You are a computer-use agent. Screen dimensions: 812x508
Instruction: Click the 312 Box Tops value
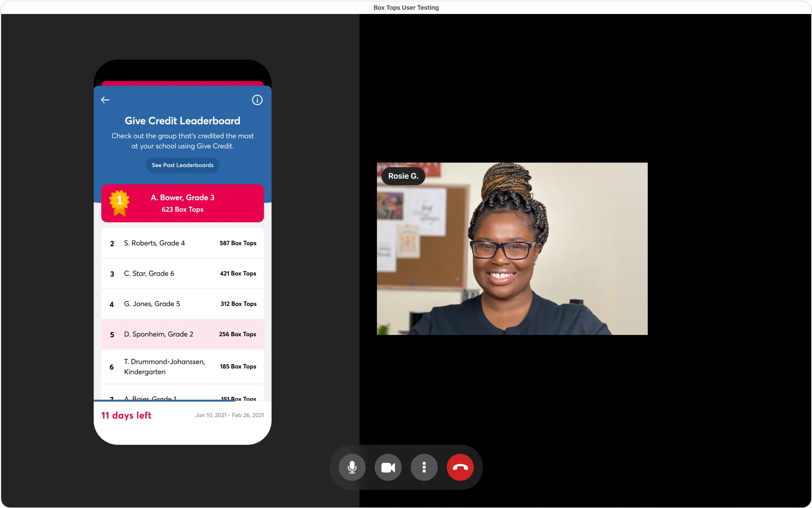[x=238, y=304]
